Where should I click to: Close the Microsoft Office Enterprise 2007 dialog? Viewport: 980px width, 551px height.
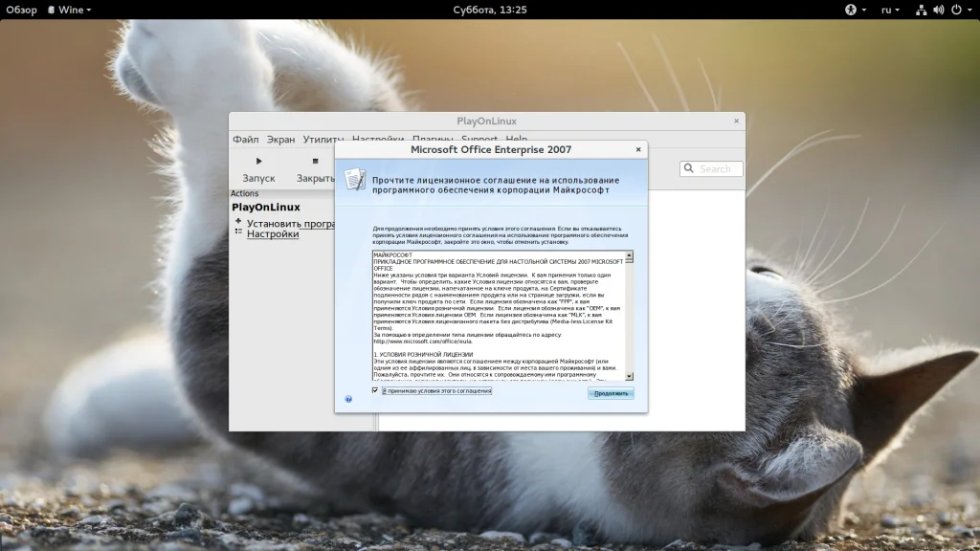coord(638,149)
